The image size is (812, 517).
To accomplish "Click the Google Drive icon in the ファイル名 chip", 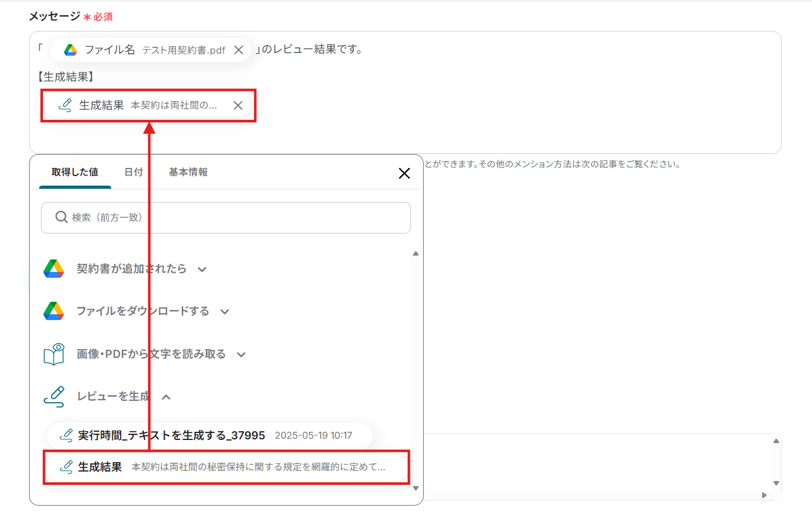I will pyautogui.click(x=70, y=50).
